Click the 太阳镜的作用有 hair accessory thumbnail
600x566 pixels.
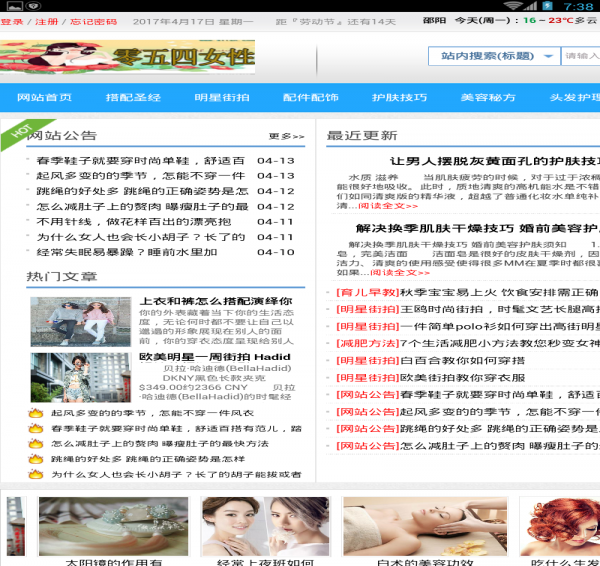[114, 526]
